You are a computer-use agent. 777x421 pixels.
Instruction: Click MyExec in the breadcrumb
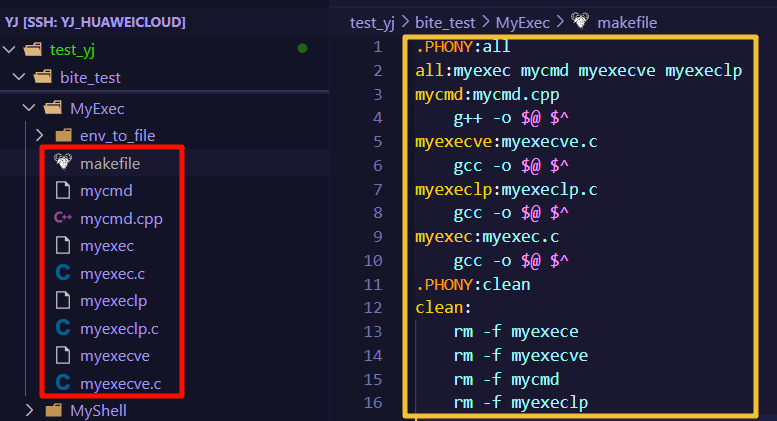pos(523,23)
